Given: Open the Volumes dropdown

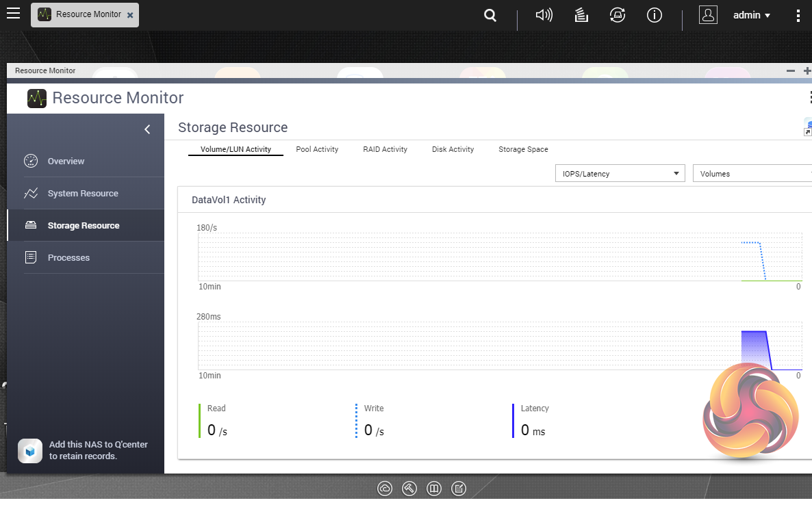Looking at the screenshot, I should click(x=752, y=174).
